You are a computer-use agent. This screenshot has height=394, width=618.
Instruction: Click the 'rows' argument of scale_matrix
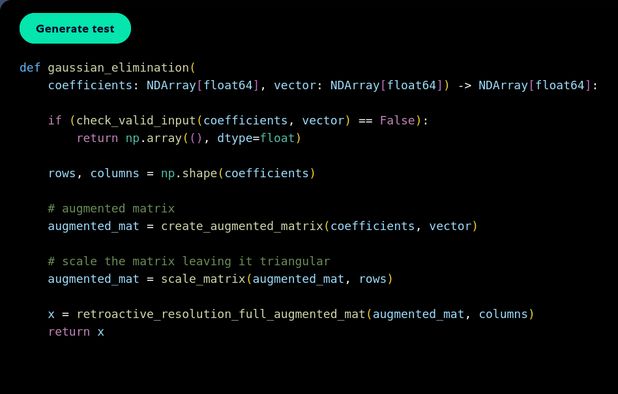tap(372, 279)
